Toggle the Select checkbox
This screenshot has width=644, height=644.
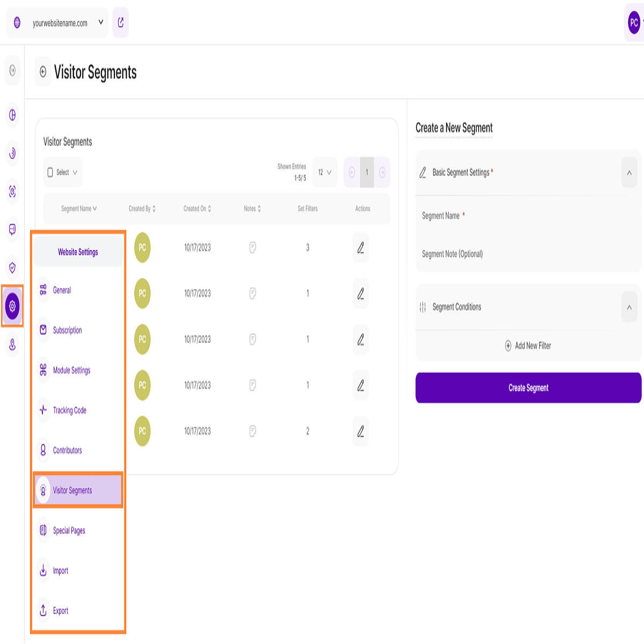click(50, 172)
